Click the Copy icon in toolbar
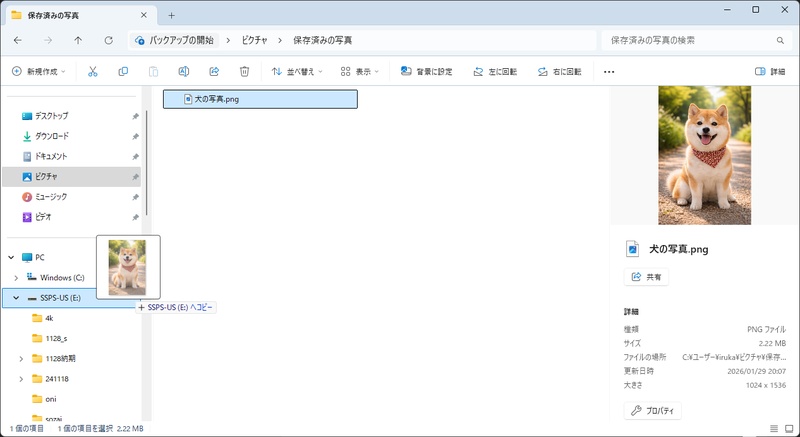 click(x=123, y=72)
